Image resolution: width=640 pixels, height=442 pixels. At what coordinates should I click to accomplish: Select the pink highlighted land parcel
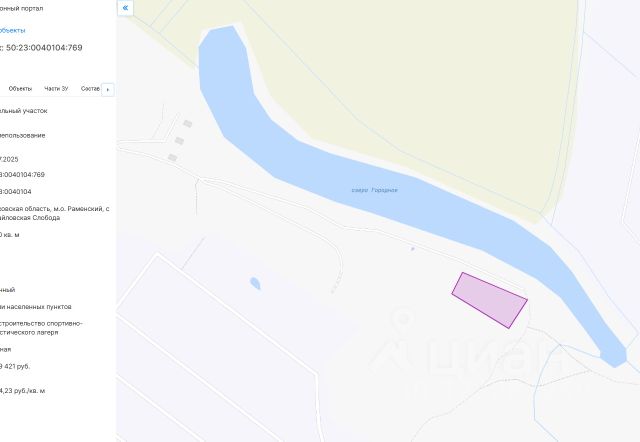[x=489, y=300]
